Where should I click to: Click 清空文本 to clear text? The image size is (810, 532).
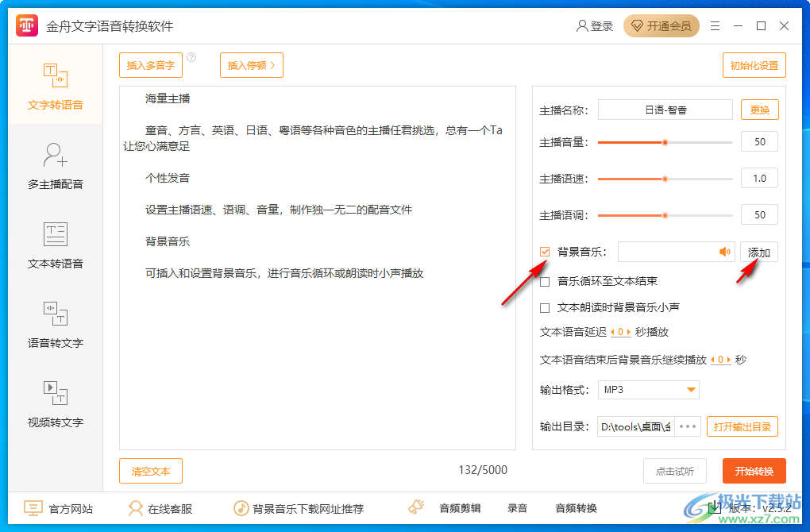[150, 470]
